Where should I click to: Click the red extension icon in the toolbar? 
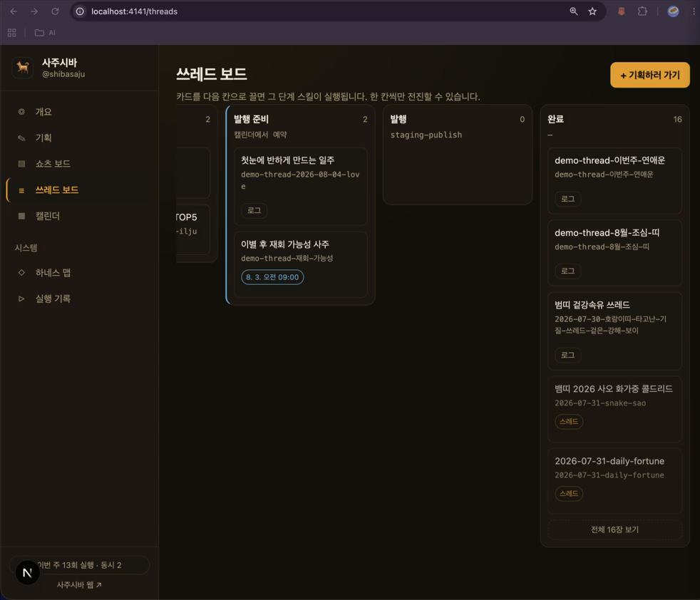pyautogui.click(x=622, y=11)
